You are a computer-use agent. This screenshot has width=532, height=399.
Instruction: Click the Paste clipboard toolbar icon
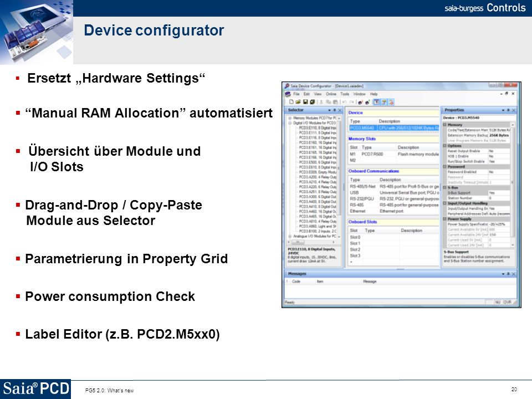tap(335, 102)
